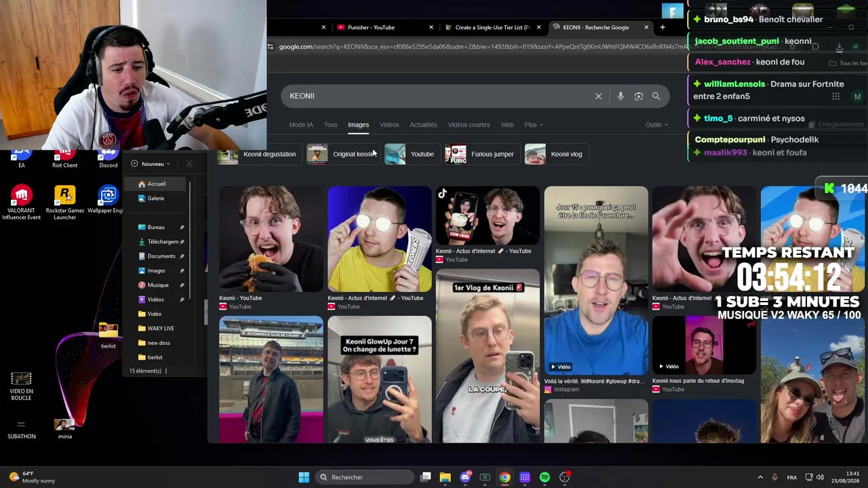This screenshot has width=868, height=488.
Task: Click the Chrome address bar URL
Action: 481,47
